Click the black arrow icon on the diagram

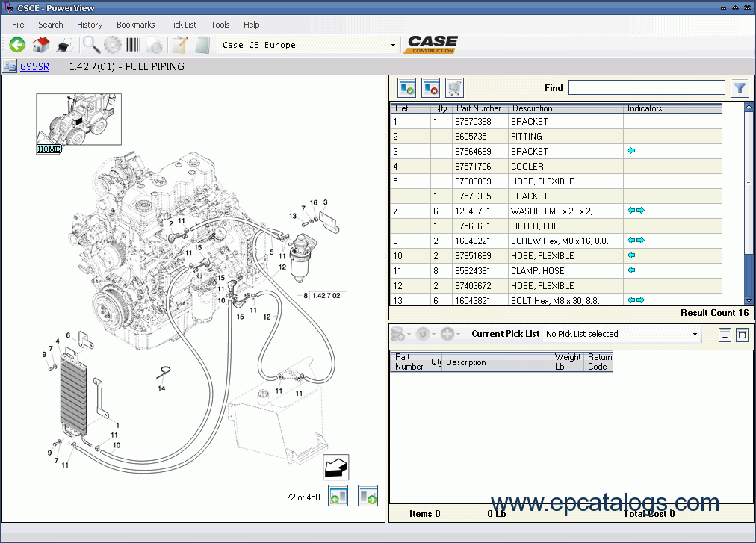point(336,467)
